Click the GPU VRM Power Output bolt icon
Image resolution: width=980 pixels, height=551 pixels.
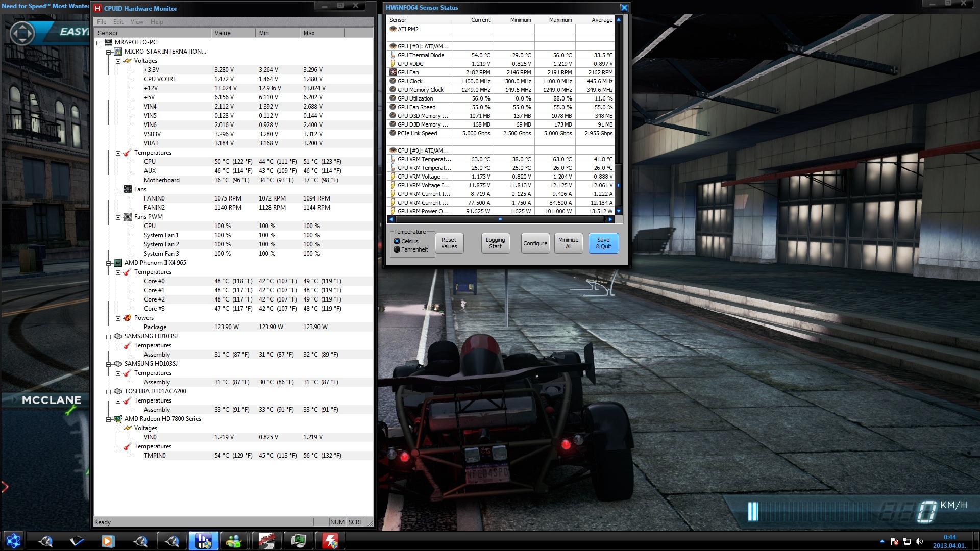tap(393, 211)
